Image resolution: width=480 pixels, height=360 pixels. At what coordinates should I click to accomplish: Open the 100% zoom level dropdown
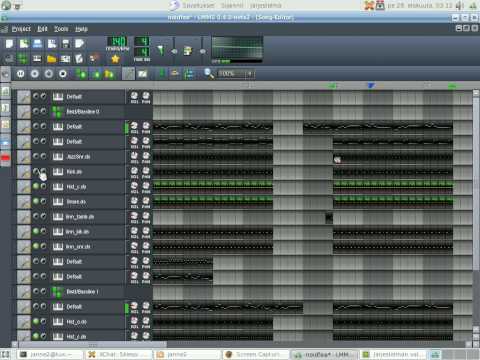point(236,74)
